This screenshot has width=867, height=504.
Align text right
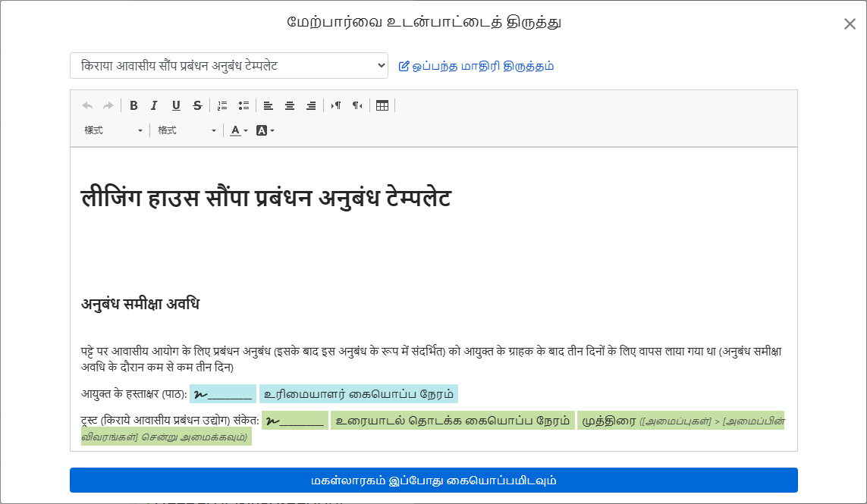(x=311, y=105)
